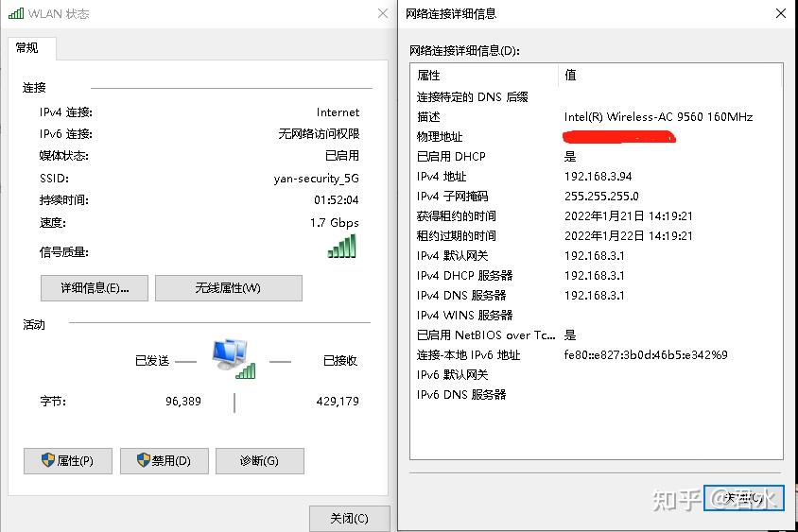Close the 网络连接详细信息 dialog via X
This screenshot has height=532, width=798.
pos(781,13)
